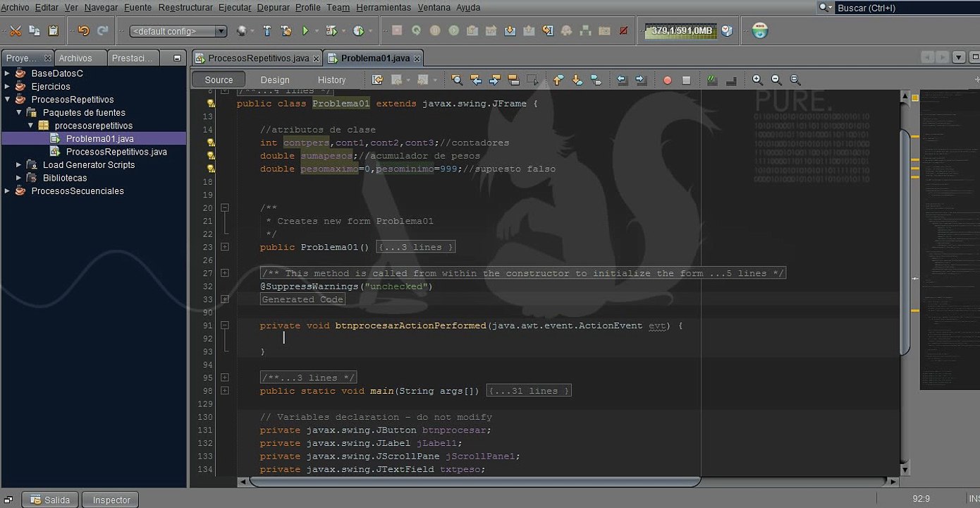This screenshot has width=980, height=508.
Task: Click the Find Selection magnifier icon in editor toolbar
Action: [x=457, y=80]
